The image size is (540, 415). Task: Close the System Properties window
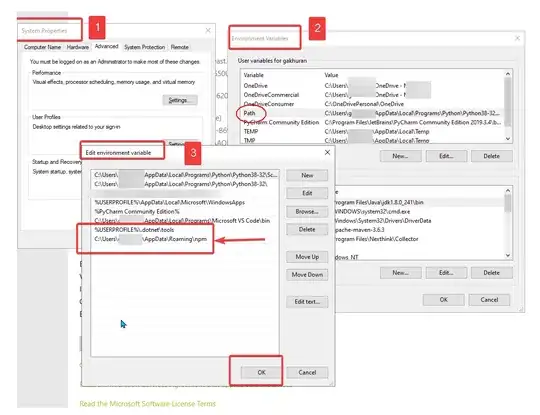click(208, 31)
